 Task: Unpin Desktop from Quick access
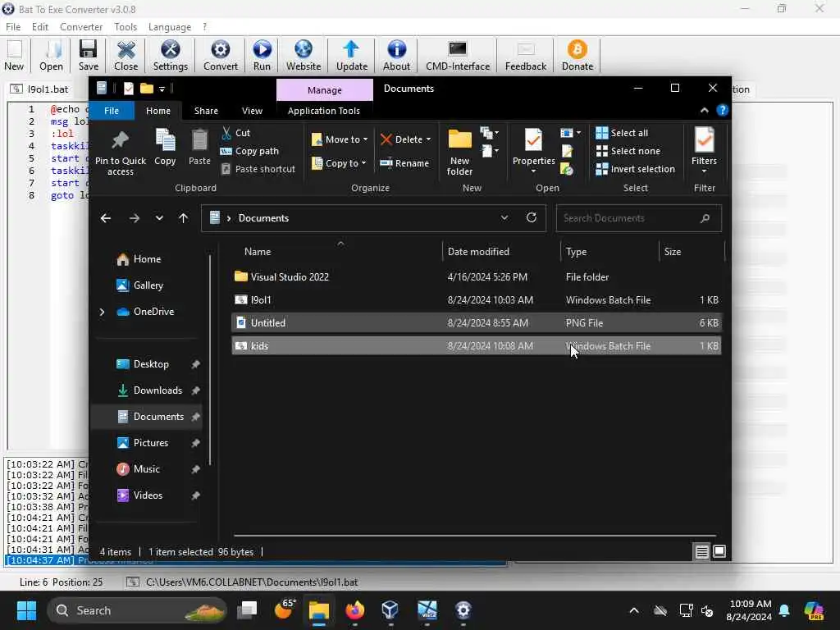[x=195, y=364]
